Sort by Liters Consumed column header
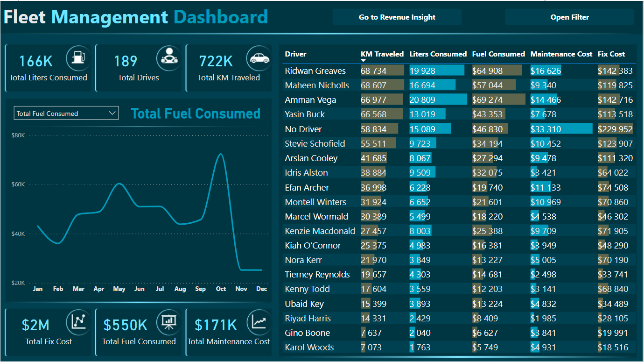Screen dimensions: 644x362 [x=438, y=54]
